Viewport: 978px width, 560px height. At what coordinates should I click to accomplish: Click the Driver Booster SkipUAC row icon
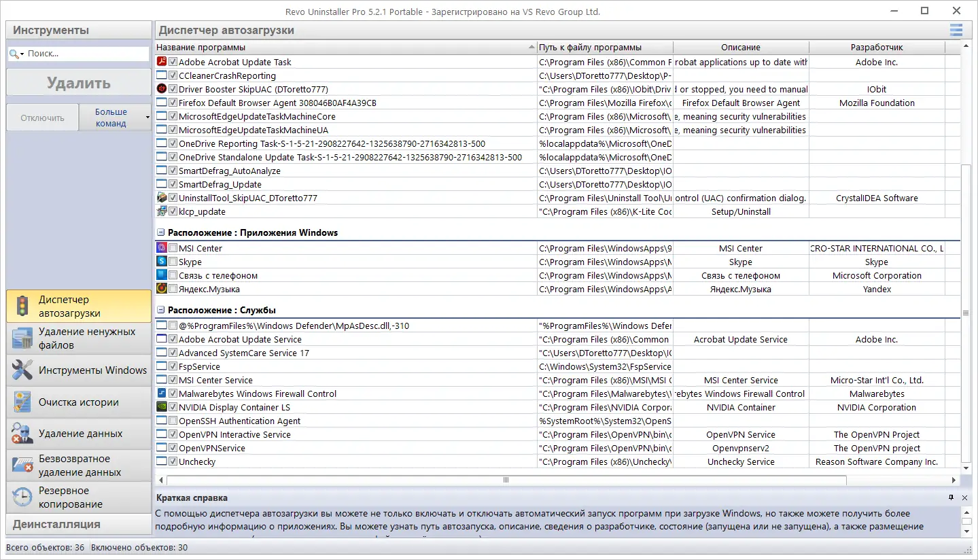click(162, 89)
